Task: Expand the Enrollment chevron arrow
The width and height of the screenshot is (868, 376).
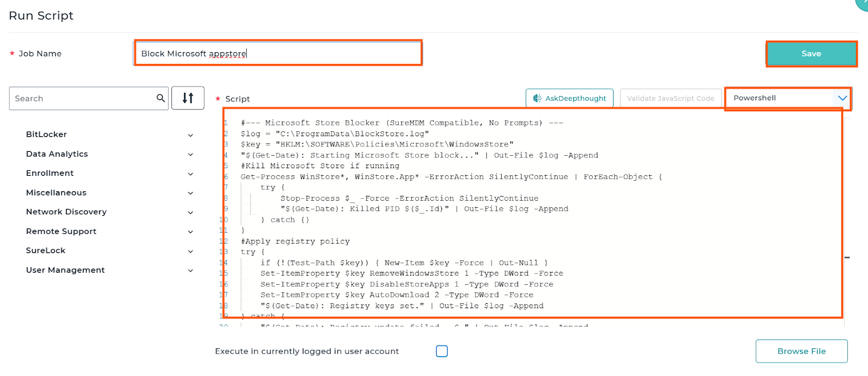Action: click(x=190, y=174)
